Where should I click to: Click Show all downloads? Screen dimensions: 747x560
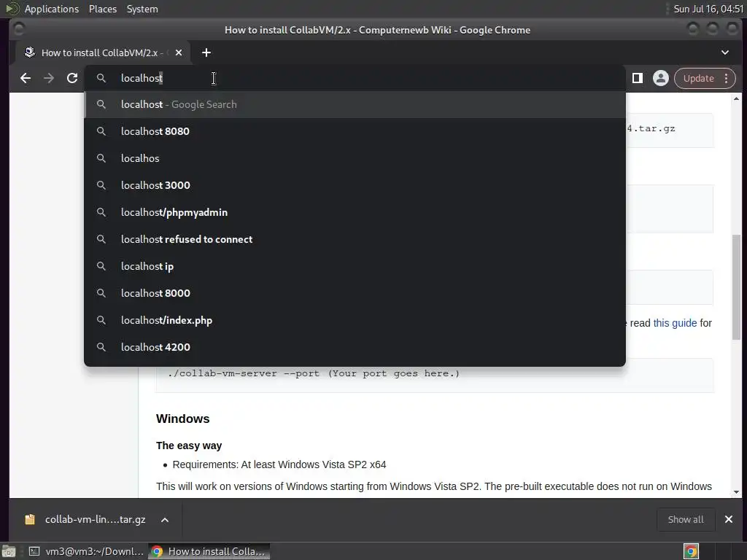point(686,519)
